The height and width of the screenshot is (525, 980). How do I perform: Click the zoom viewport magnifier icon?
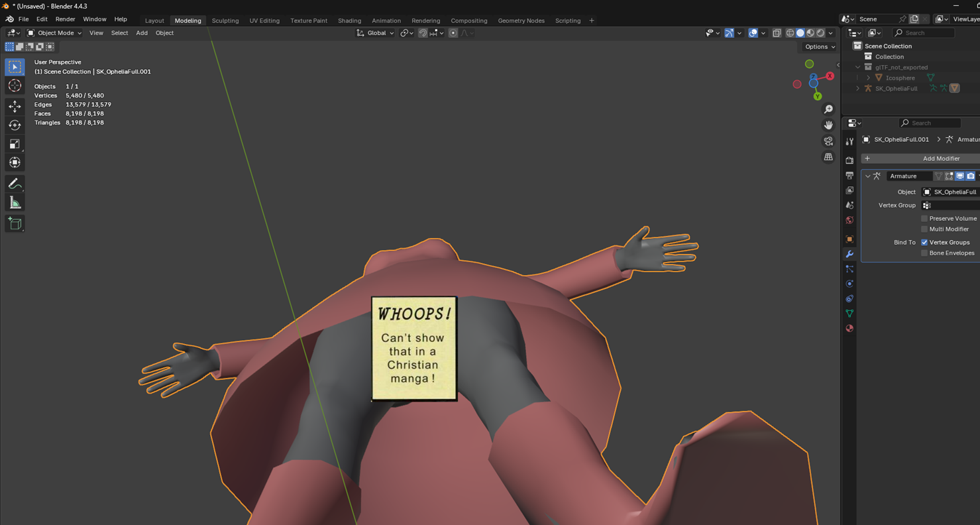(828, 109)
